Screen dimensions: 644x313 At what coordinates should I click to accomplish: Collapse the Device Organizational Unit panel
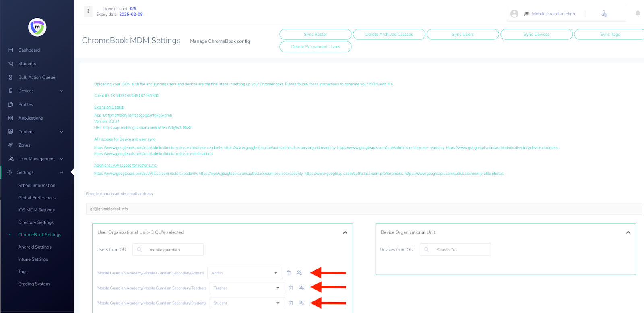point(628,232)
